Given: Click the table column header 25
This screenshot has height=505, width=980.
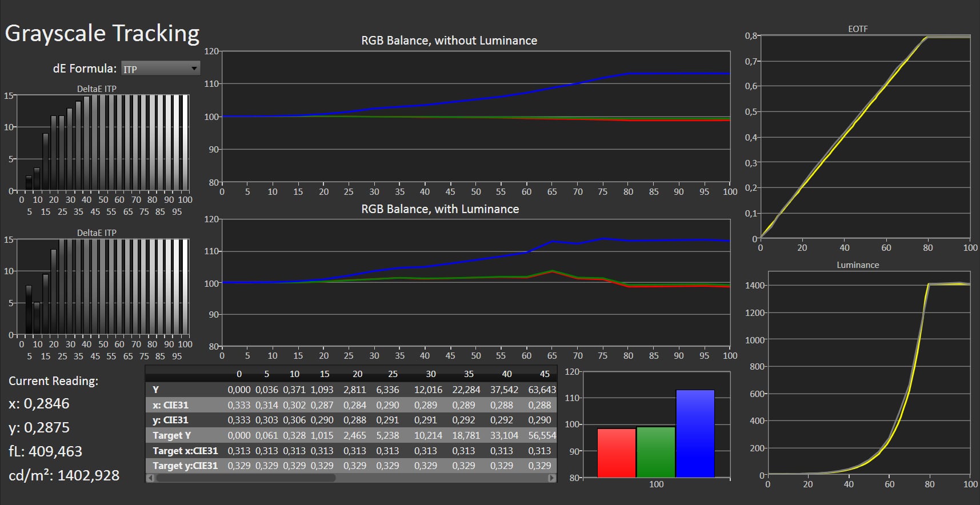Looking at the screenshot, I should [x=393, y=374].
